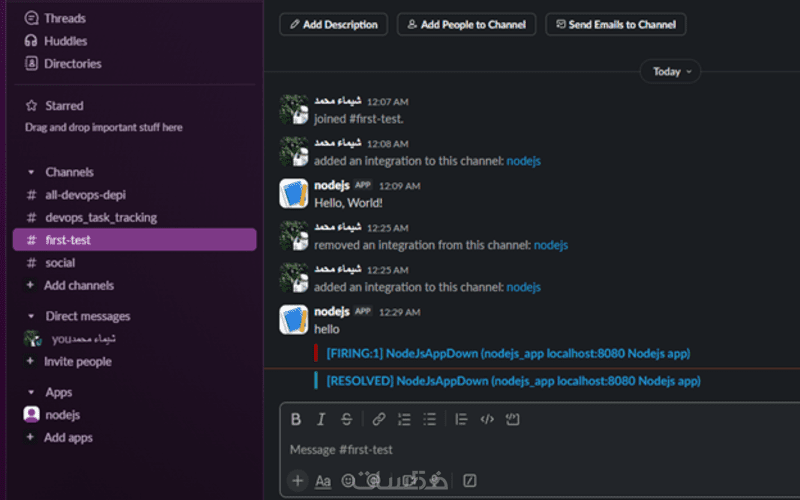Click the 12:29 AM timestamp

tap(399, 312)
